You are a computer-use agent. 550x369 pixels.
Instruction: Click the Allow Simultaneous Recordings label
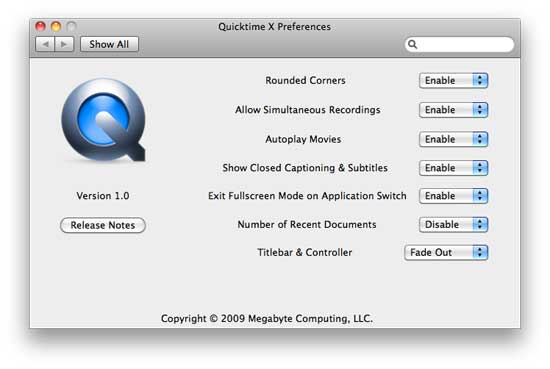pyautogui.click(x=308, y=110)
